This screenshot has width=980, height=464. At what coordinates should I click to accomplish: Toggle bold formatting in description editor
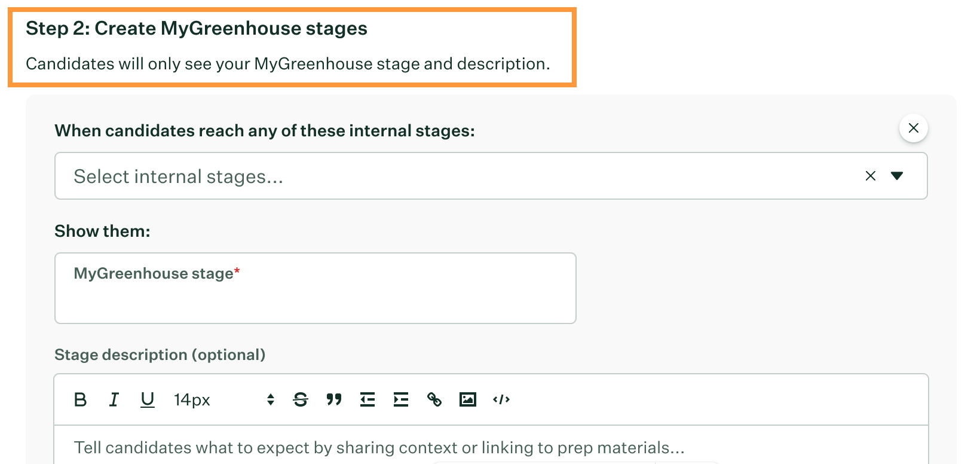[80, 399]
